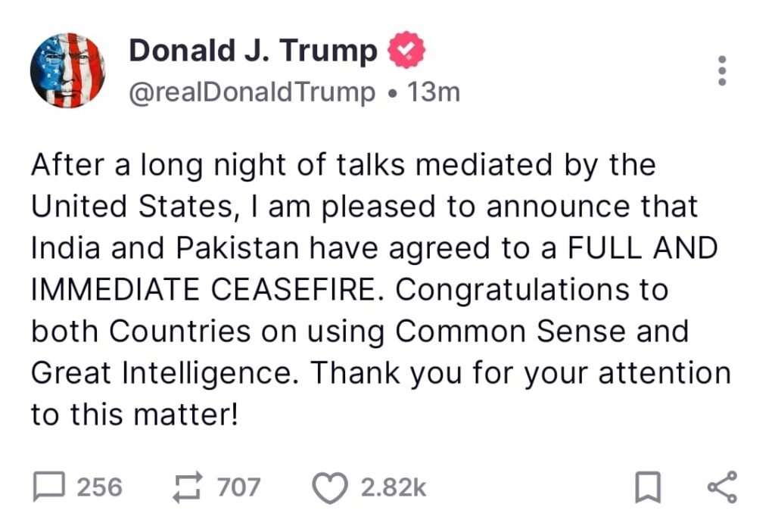
Task: View the 707 reposts count
Action: (238, 487)
